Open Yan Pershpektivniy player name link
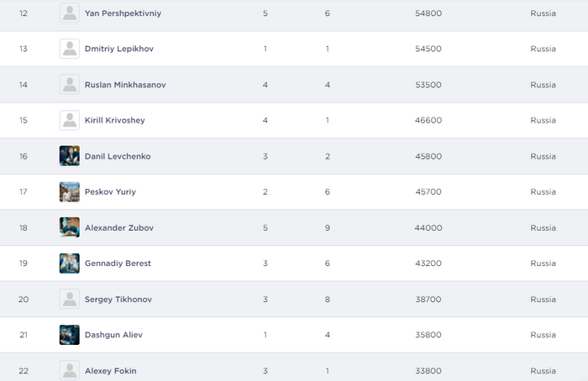588x381 pixels. point(123,13)
